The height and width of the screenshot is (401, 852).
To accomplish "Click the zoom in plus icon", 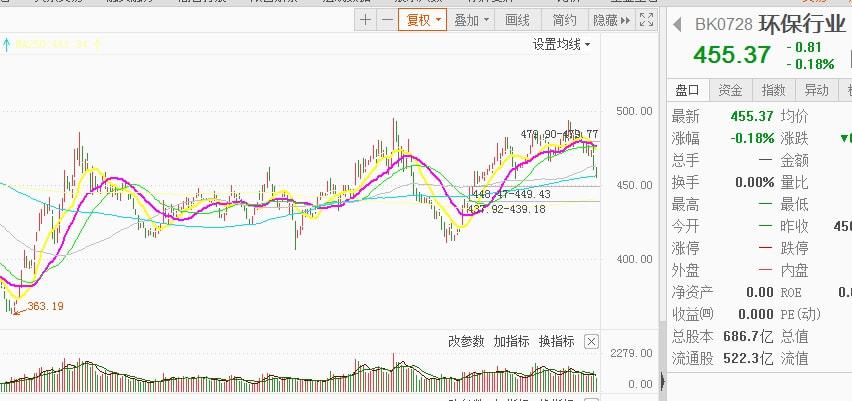I will 365,19.
